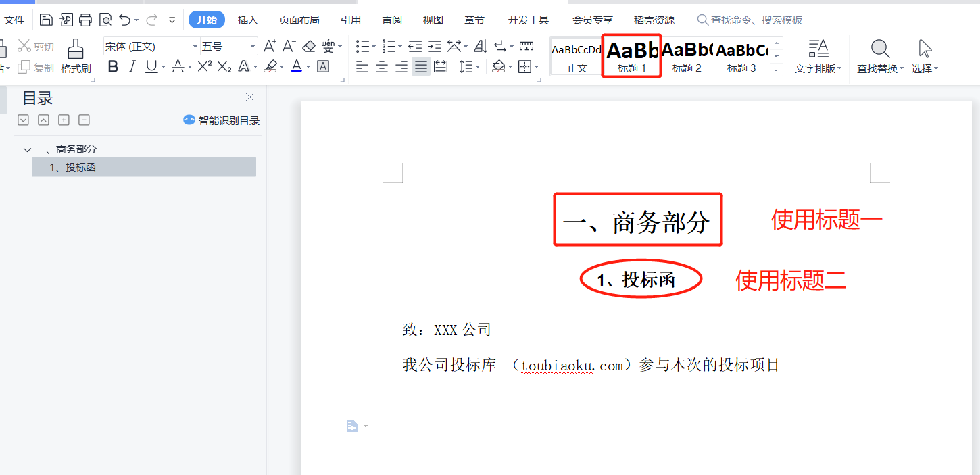This screenshot has width=980, height=475.
Task: Apply the 正文 style
Action: point(577,56)
